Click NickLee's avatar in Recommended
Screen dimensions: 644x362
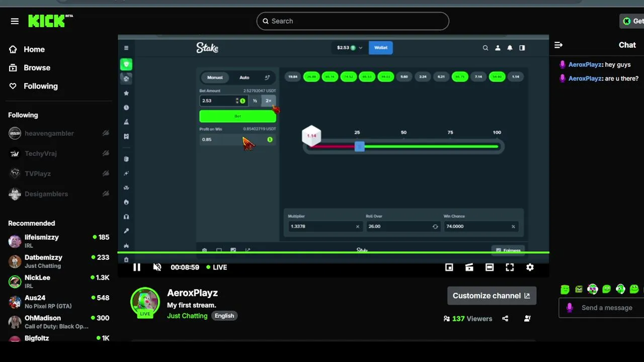(15, 282)
